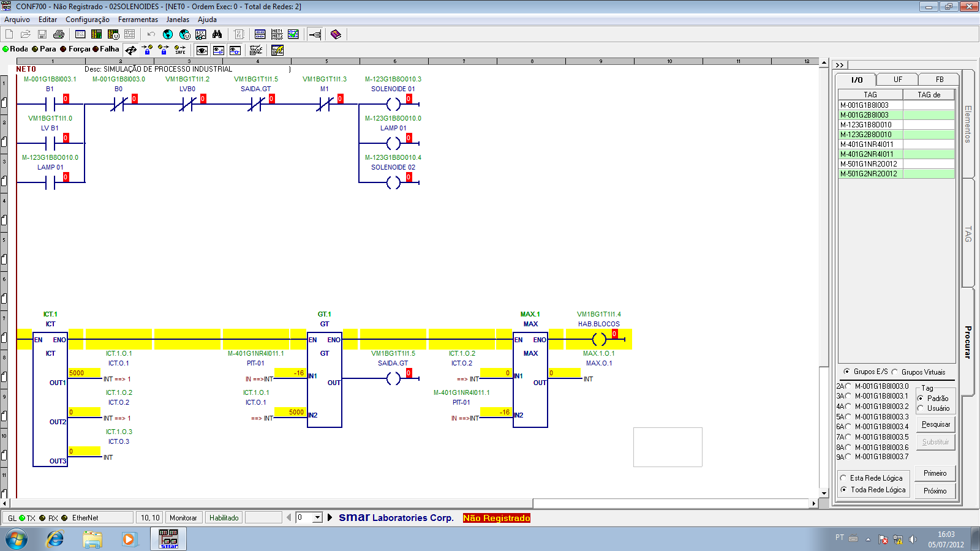Click the Monitorar status bar button
Screen dimensions: 980x551
coord(183,518)
